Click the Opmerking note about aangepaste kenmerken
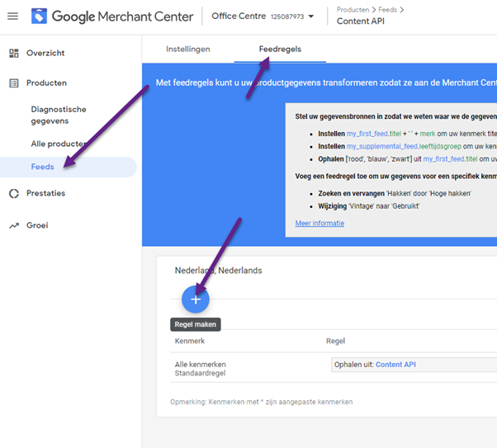 tap(261, 402)
